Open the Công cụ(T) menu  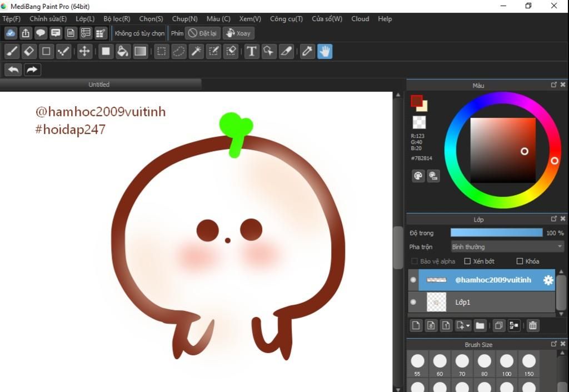click(x=286, y=19)
